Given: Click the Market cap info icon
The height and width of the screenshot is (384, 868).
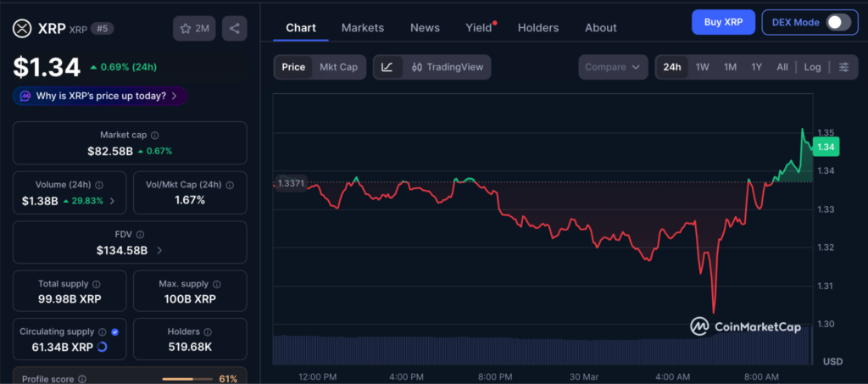Looking at the screenshot, I should [x=154, y=135].
